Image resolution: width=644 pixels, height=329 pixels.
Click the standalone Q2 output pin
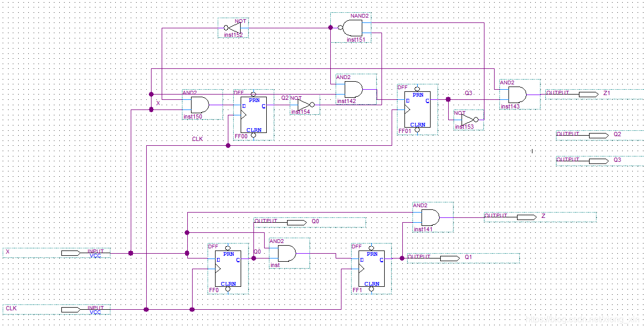click(x=599, y=136)
